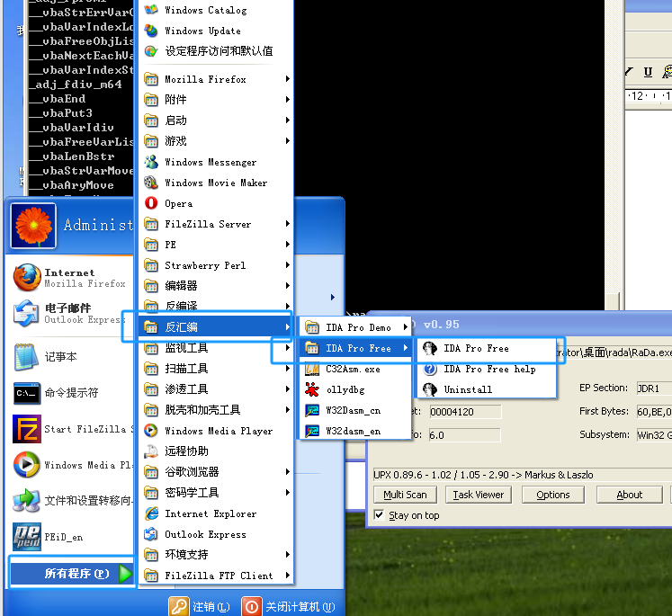
Task: Open IDA Pro Free help
Action: click(487, 369)
